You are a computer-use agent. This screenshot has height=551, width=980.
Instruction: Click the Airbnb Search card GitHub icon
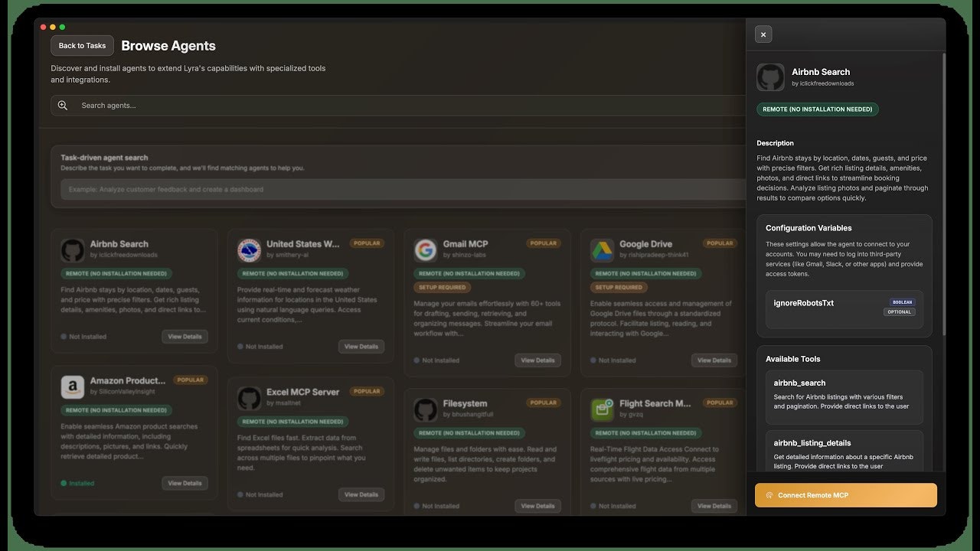[73, 249]
